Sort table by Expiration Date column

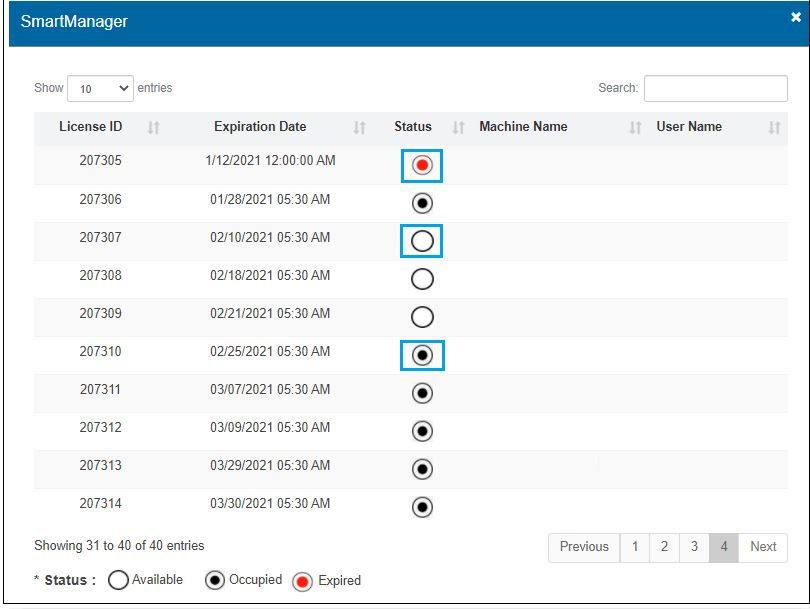pyautogui.click(x=360, y=128)
